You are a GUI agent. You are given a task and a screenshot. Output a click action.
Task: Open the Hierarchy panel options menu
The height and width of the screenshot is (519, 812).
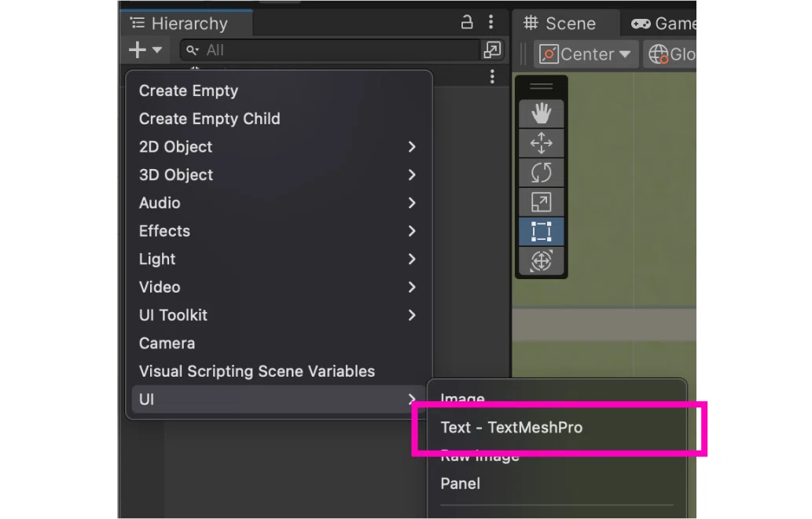(491, 22)
